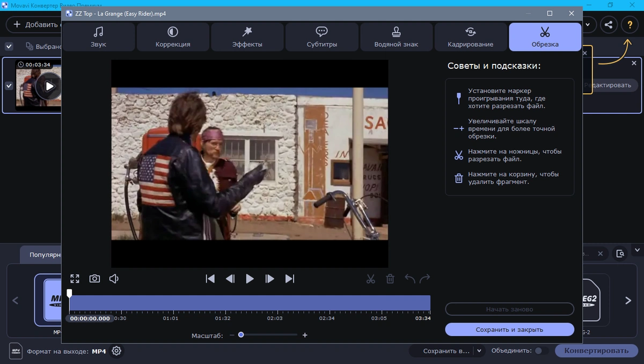This screenshot has width=644, height=364.
Task: Open the device detection icon
Action: coord(620,253)
